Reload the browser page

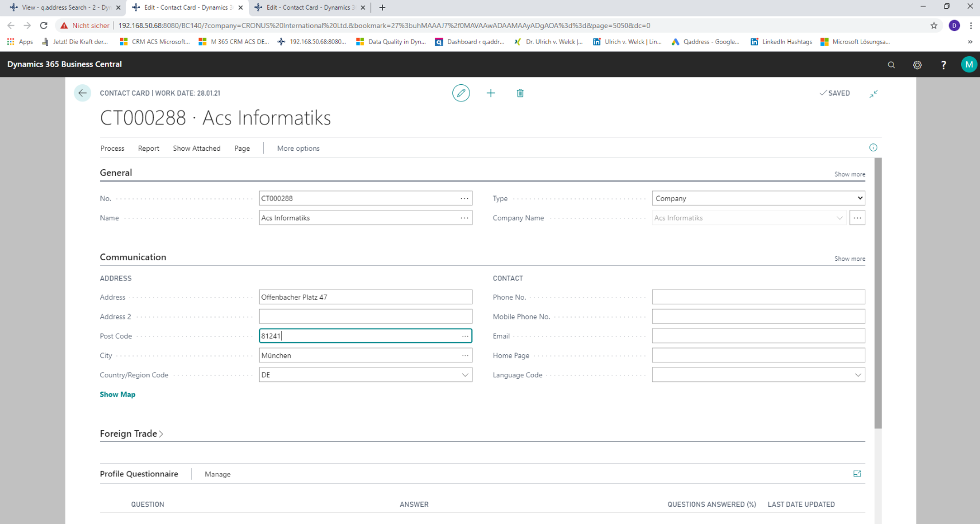[44, 25]
